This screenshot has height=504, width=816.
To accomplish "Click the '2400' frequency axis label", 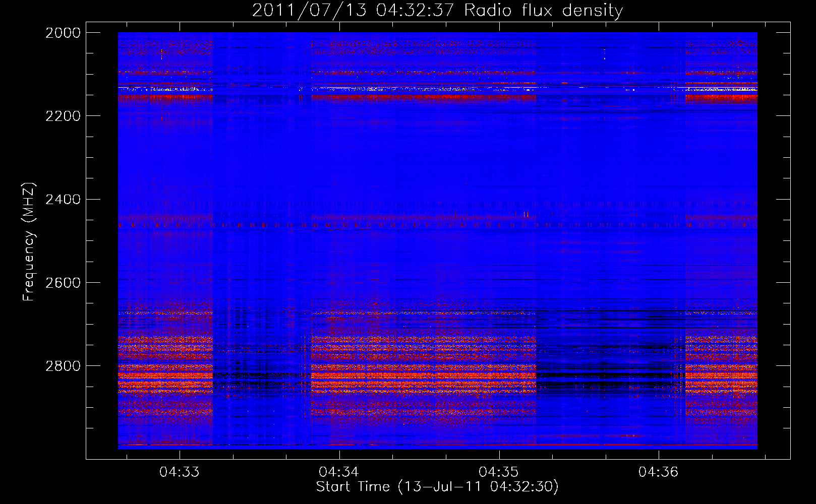I will 63,200.
